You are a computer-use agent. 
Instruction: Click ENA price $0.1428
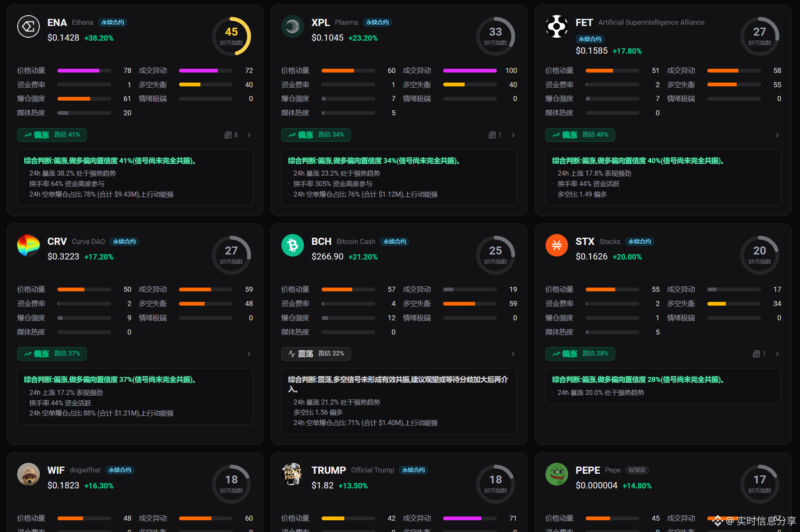[x=63, y=38]
